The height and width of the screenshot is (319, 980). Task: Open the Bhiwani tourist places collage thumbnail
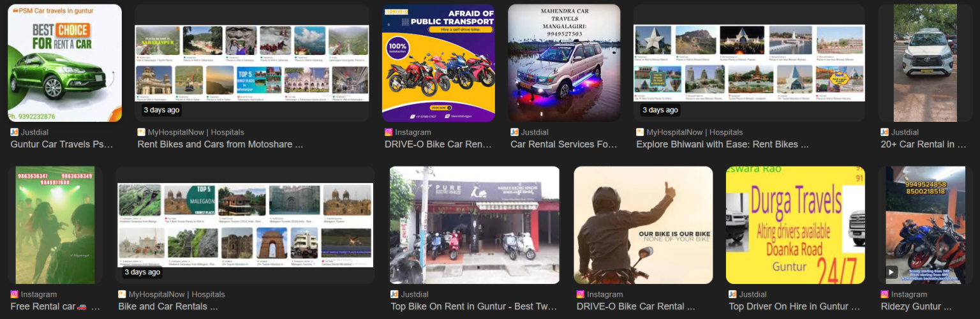tap(749, 63)
